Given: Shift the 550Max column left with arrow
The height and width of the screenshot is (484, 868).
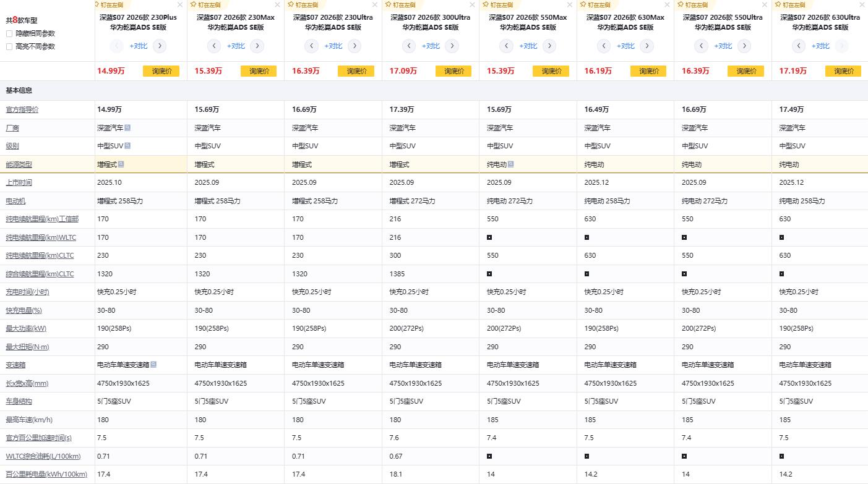Looking at the screenshot, I should (x=506, y=46).
